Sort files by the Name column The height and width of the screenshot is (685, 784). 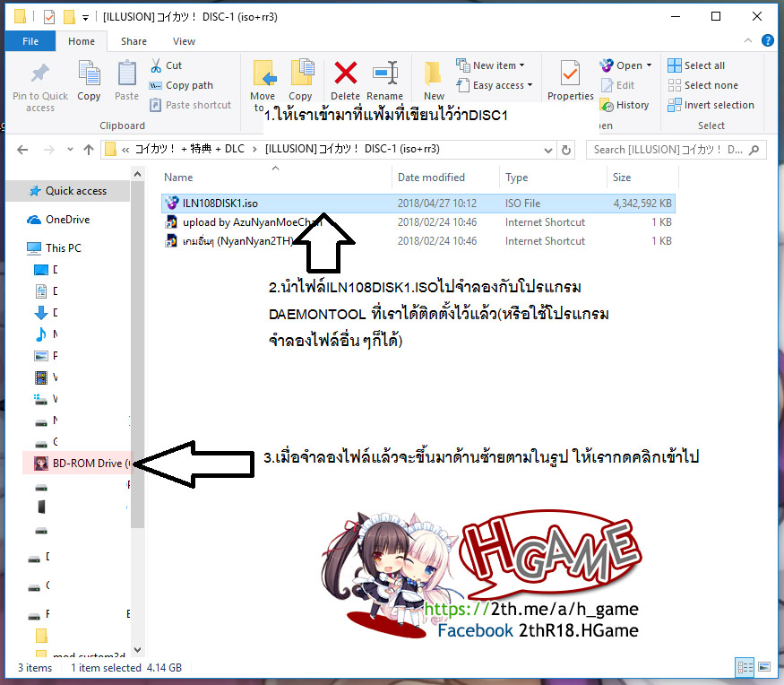tap(178, 178)
